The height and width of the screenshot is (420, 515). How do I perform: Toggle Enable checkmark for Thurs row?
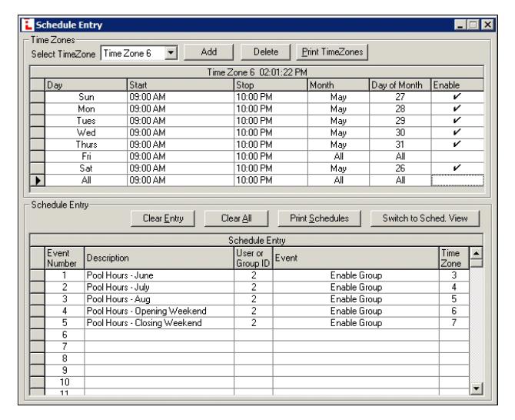click(x=457, y=145)
